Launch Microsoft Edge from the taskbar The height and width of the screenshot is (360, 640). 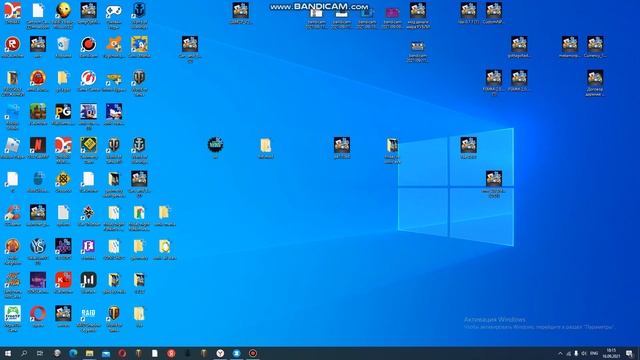(73, 353)
